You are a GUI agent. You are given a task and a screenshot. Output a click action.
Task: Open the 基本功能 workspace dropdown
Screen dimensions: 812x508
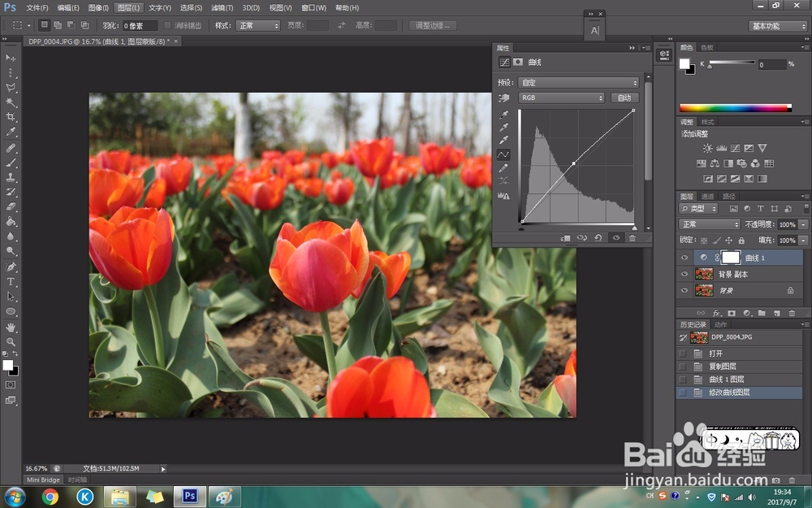click(x=778, y=26)
